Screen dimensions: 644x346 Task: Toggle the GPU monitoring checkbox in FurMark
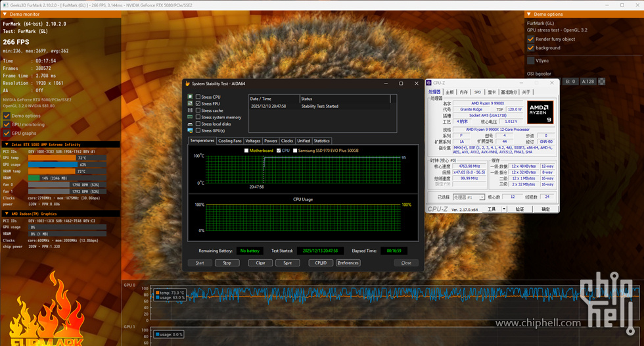click(x=7, y=124)
